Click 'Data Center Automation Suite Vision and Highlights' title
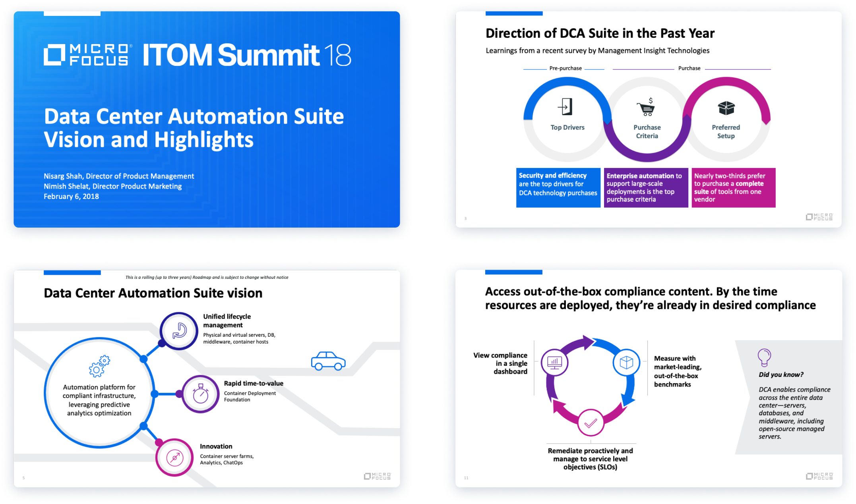Viewport: 856px width, 504px height. [194, 128]
